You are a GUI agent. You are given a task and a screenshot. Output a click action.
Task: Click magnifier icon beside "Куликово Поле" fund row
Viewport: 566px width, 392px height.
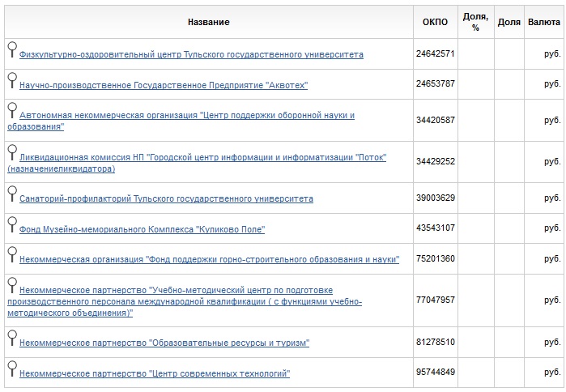tap(11, 224)
